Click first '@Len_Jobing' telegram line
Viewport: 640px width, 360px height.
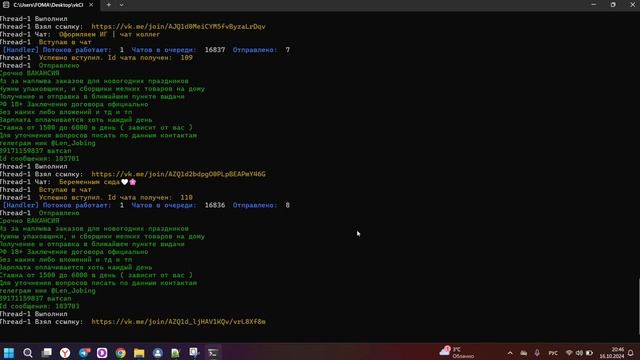click(48, 143)
